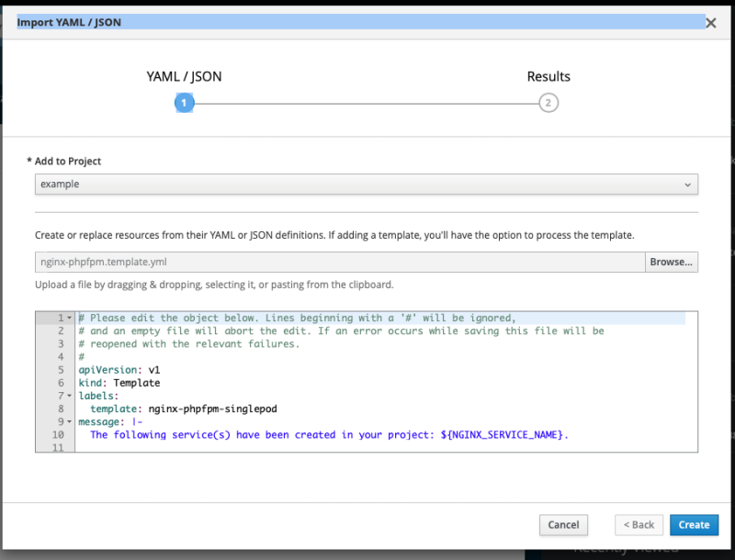
Task: Select step 1 YAML / JSON circle
Action: click(185, 103)
